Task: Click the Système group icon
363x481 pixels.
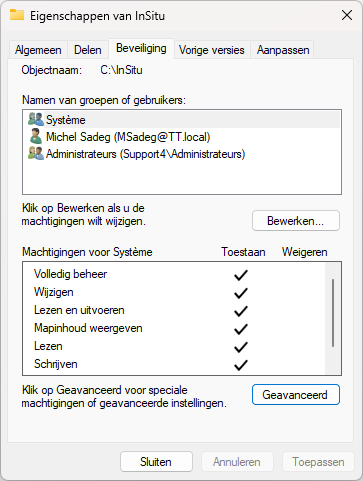Action: [x=36, y=119]
